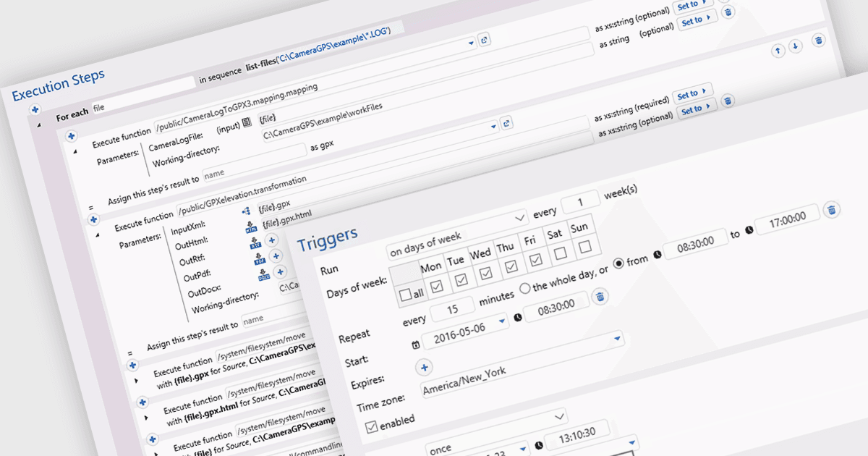Open the 'once' run type dropdown
Image resolution: width=868 pixels, height=456 pixels.
496,432
